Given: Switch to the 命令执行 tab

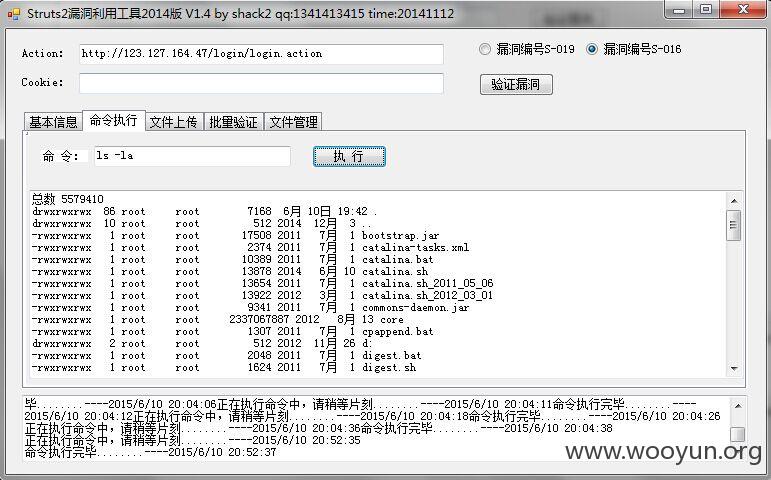Looking at the screenshot, I should point(114,120).
